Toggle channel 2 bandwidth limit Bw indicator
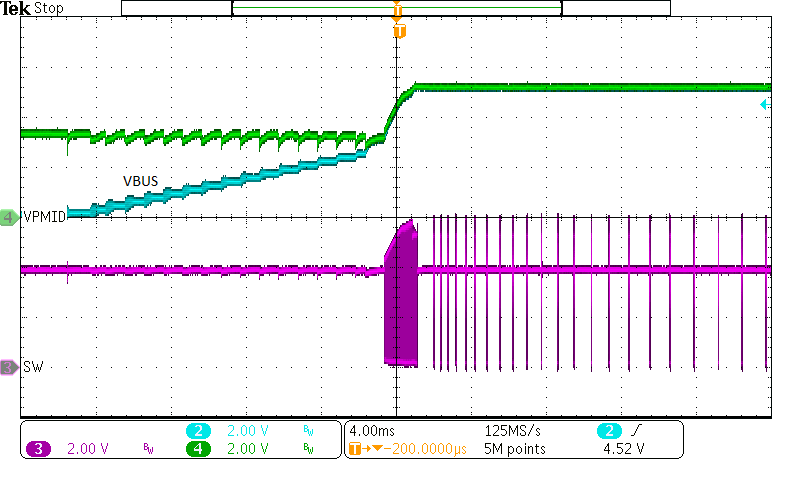 (x=308, y=430)
